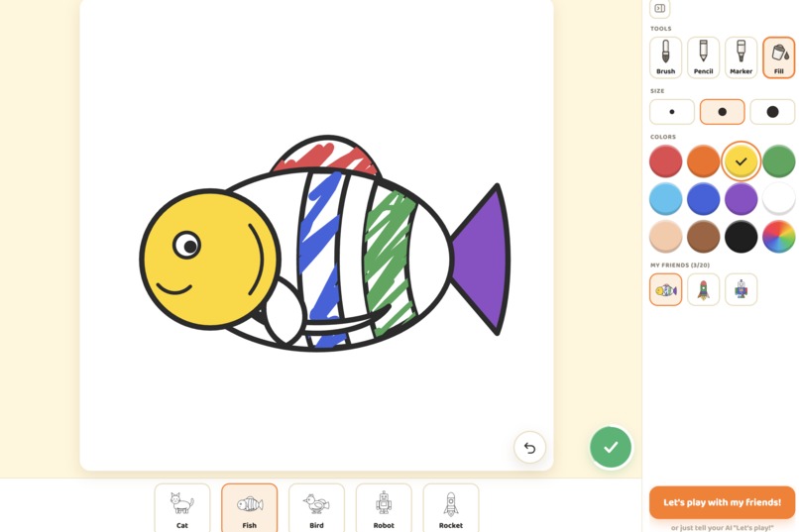This screenshot has height=532, width=799.
Task: Choose the large brush size
Action: [x=772, y=112]
